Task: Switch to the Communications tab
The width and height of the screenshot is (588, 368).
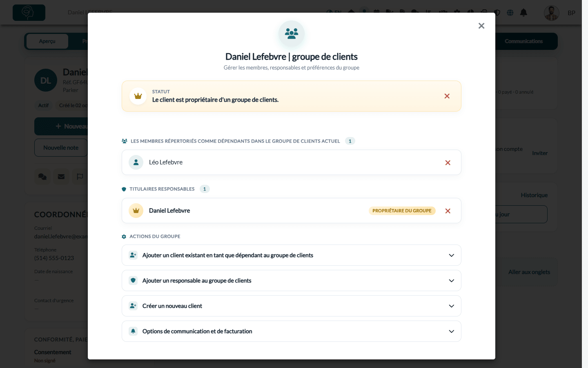Action: point(524,41)
